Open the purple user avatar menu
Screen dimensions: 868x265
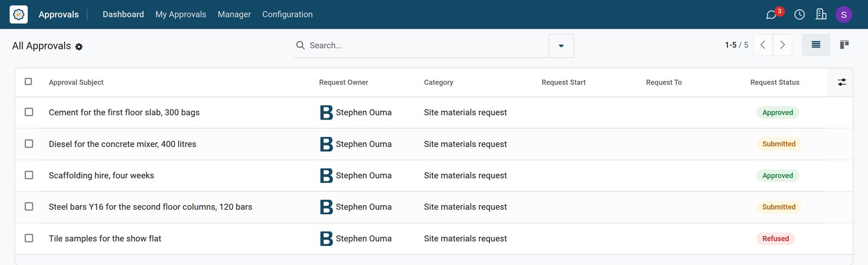[x=844, y=15]
